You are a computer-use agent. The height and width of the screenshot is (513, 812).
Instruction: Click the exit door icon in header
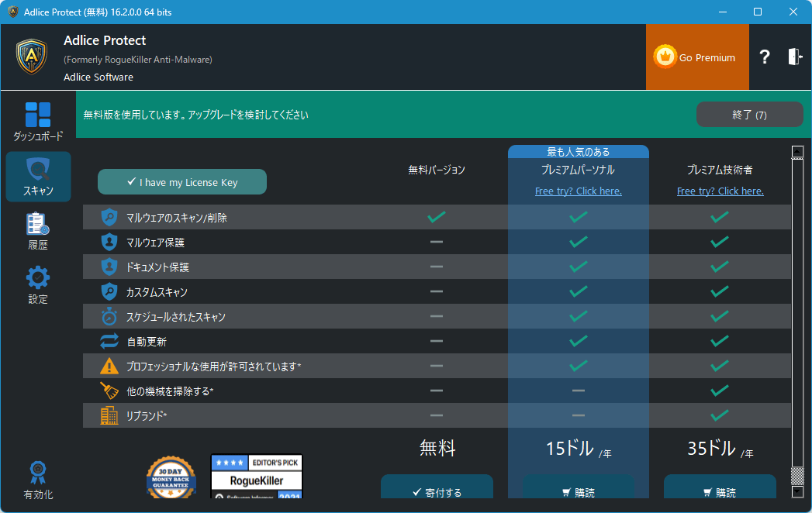point(795,57)
